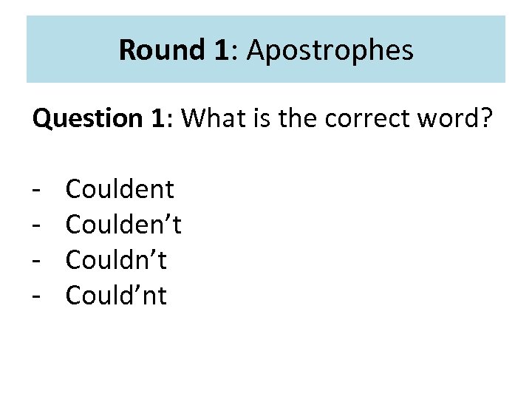The height and width of the screenshot is (399, 532).
Task: Click the blank area right of "Couldn’t"
Action: click(332, 260)
